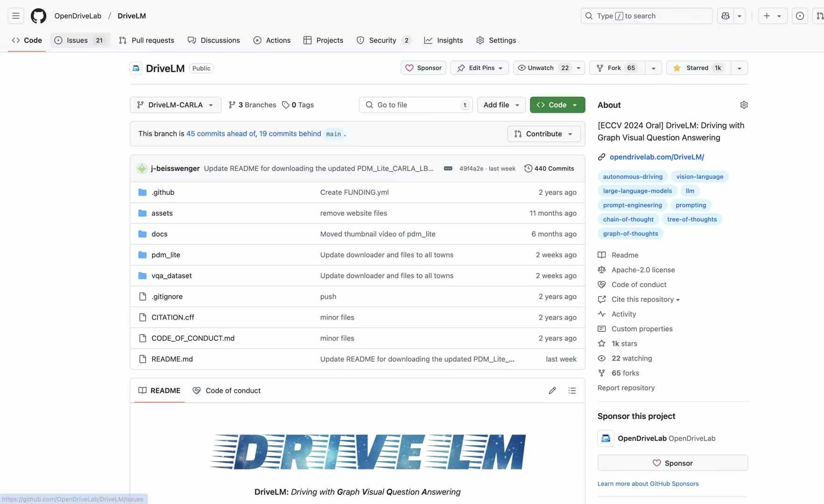Toggle the Starred button
The height and width of the screenshot is (504, 824).
pos(698,68)
